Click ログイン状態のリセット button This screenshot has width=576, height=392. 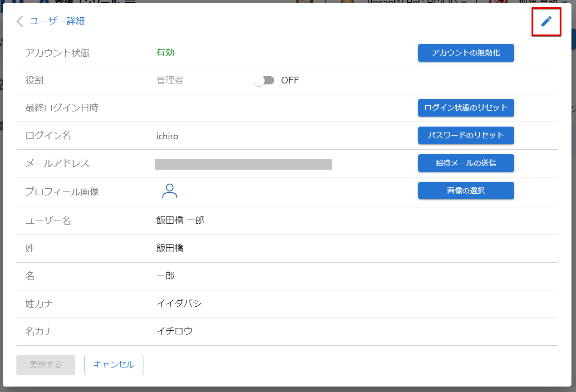coord(466,108)
